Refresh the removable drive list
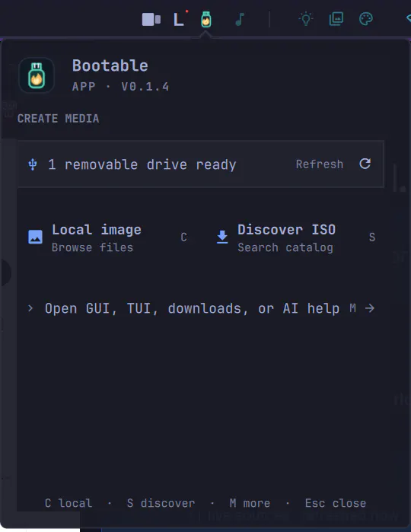411x532 pixels. pyautogui.click(x=320, y=164)
